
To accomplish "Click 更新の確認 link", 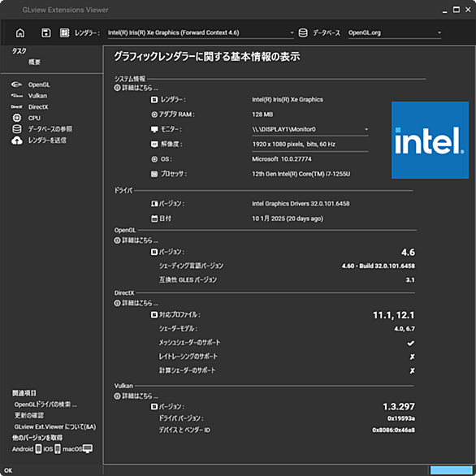I will pos(29,415).
